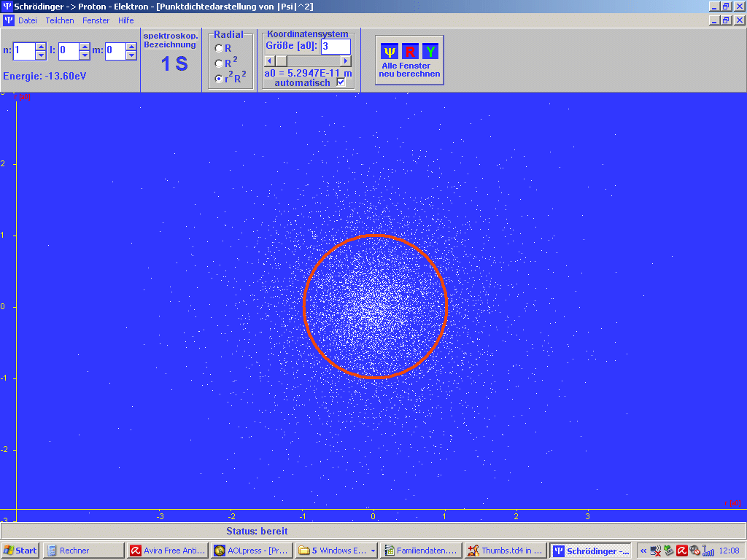The height and width of the screenshot is (560, 747).
Task: Open the Datei menu
Action: coord(27,20)
